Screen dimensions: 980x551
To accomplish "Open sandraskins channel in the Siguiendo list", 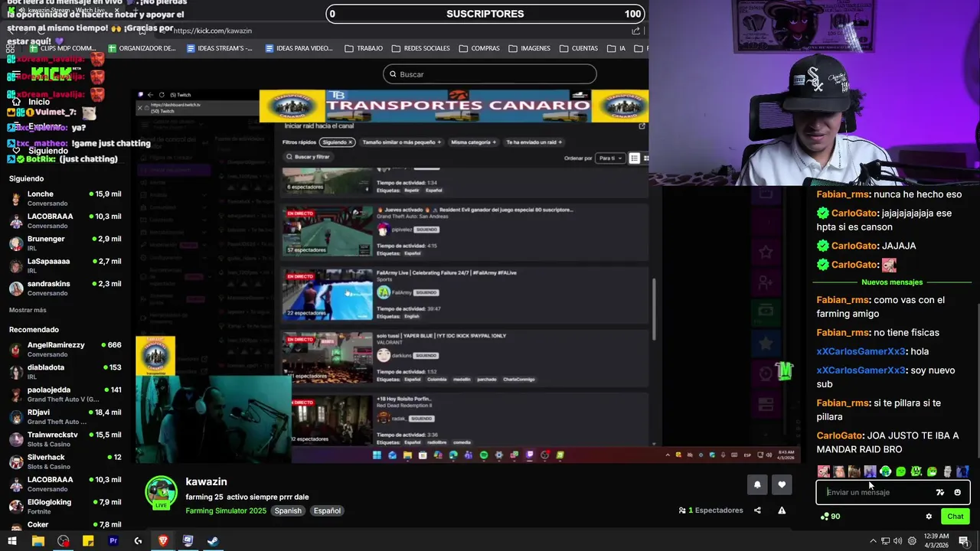I will (x=64, y=288).
